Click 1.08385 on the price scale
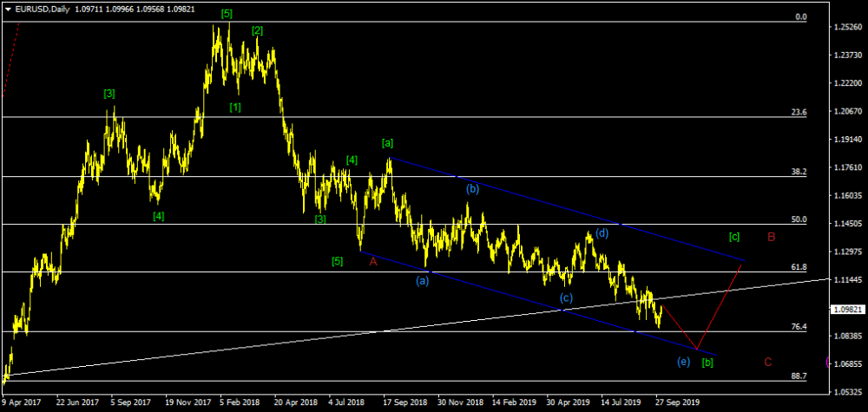 [x=847, y=337]
